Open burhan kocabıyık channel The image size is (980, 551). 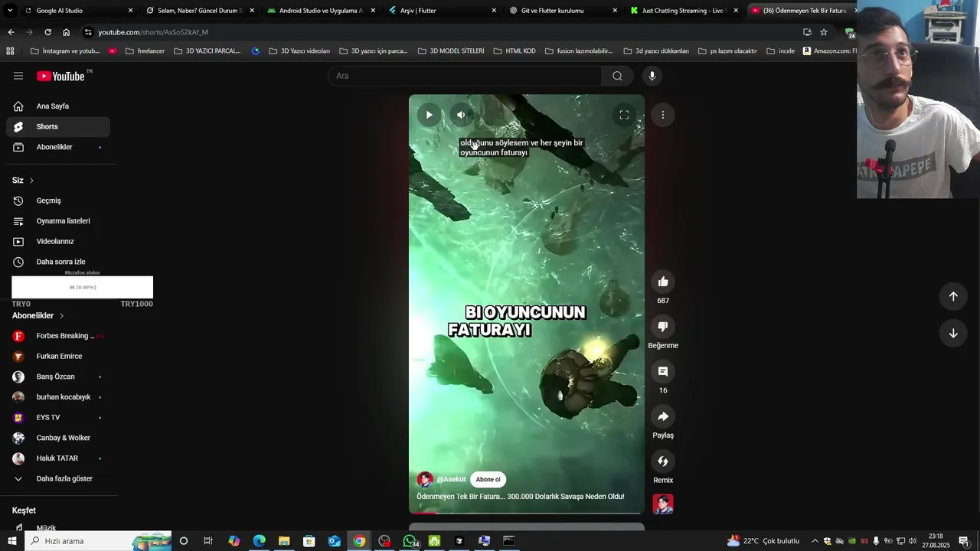coord(58,397)
